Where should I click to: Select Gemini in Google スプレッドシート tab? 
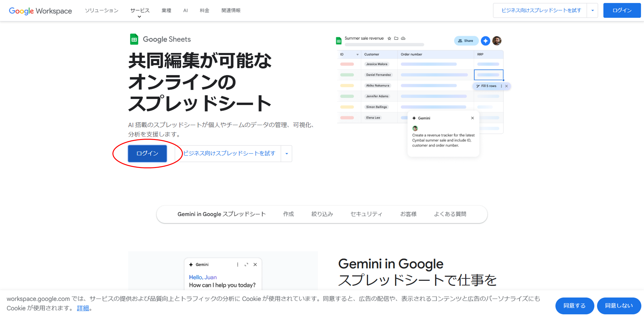click(x=222, y=214)
